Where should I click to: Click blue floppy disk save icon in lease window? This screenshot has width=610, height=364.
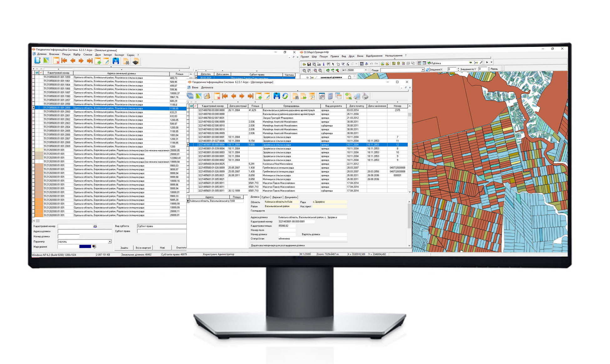[277, 96]
